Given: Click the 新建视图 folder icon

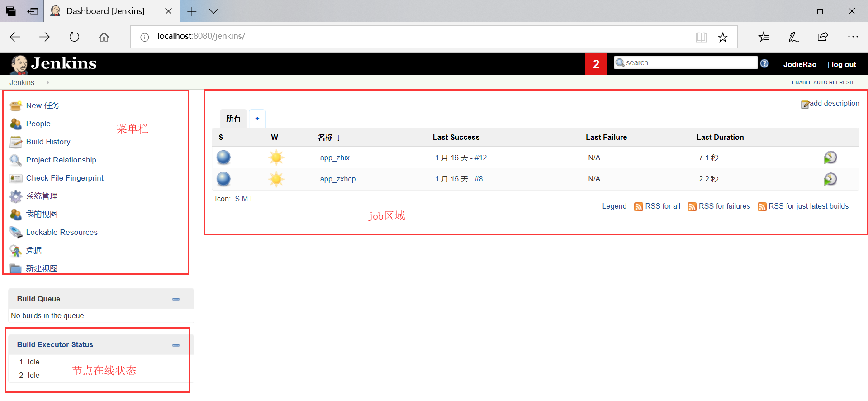Looking at the screenshot, I should tap(16, 269).
